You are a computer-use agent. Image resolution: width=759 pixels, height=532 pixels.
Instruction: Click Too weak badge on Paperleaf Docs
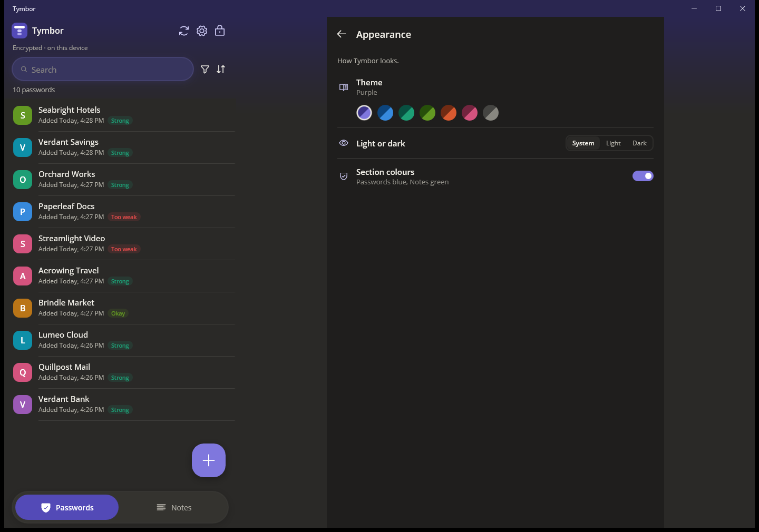coord(124,217)
